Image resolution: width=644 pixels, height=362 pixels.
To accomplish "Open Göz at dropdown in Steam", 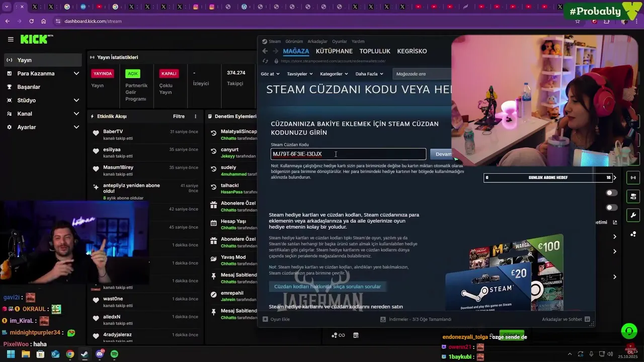I will point(270,74).
